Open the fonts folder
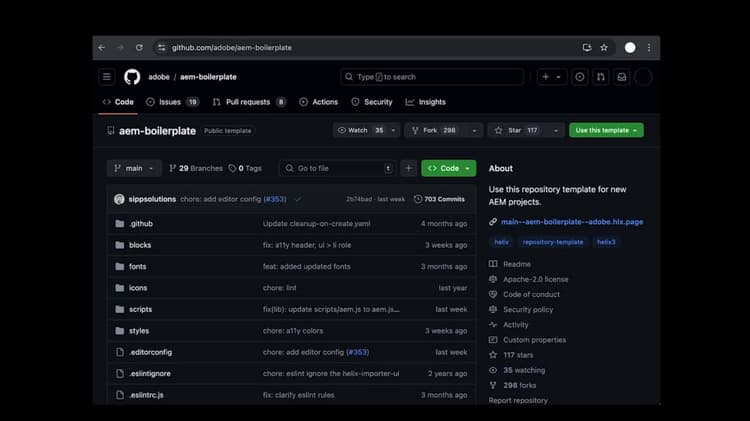This screenshot has height=421, width=750. tap(137, 266)
